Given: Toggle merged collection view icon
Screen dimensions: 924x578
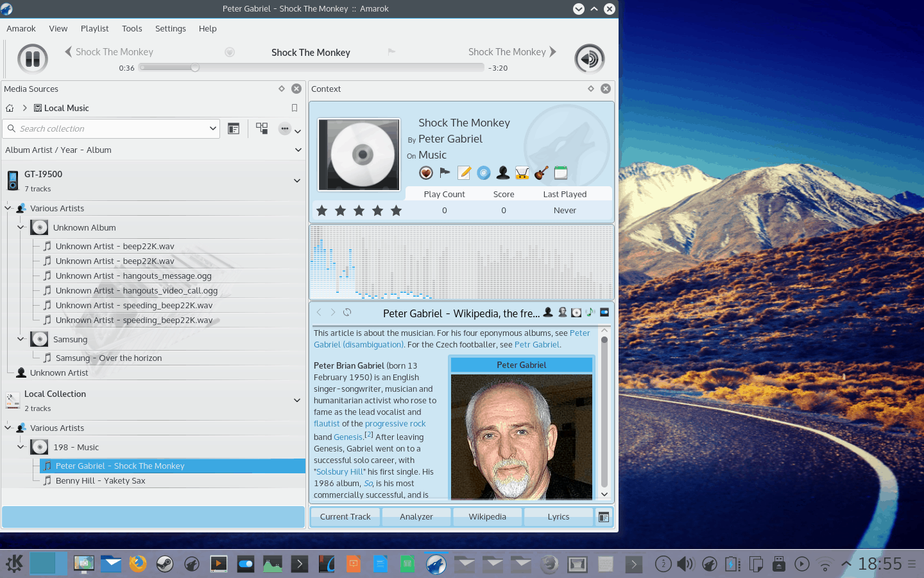Looking at the screenshot, I should click(x=262, y=128).
